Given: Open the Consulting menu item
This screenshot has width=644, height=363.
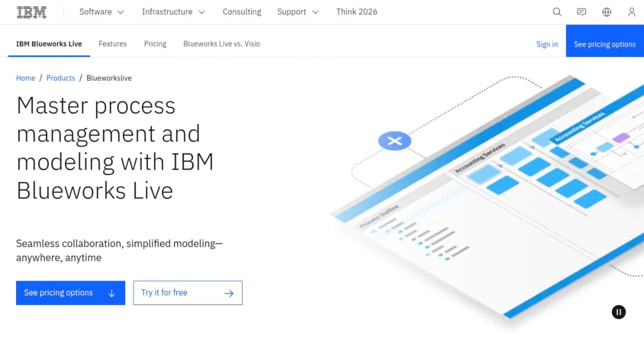Looking at the screenshot, I should click(242, 12).
